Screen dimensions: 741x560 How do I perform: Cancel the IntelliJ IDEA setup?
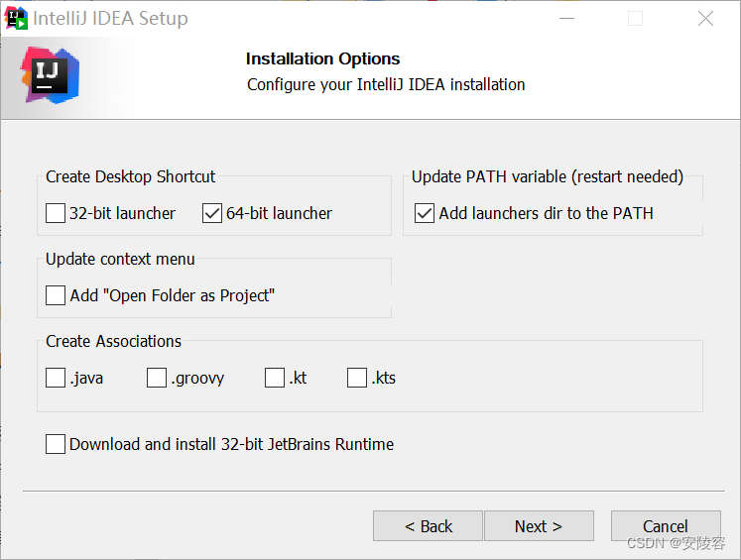click(665, 526)
